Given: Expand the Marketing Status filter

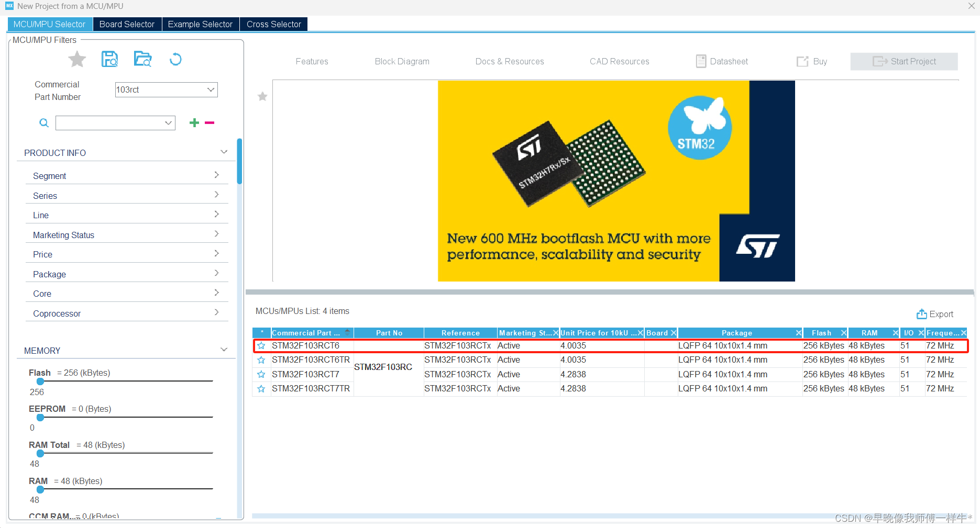Looking at the screenshot, I should [217, 234].
